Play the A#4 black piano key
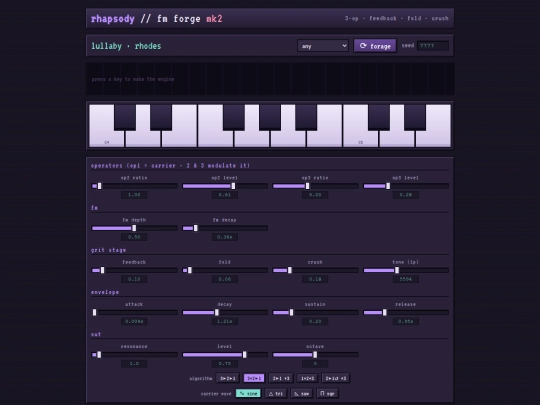The image size is (540, 405). [306, 117]
